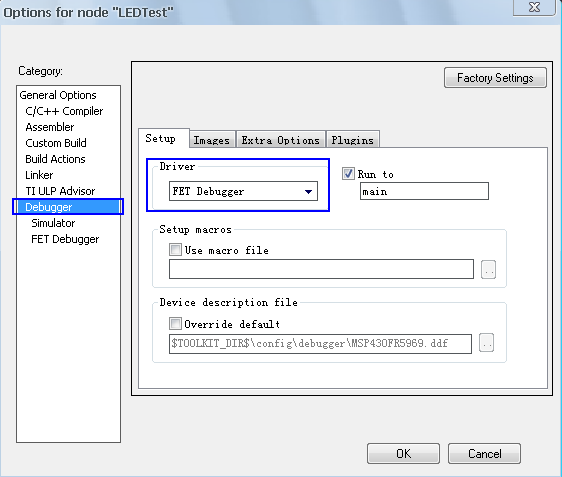Enable Override default checkbox
The height and width of the screenshot is (477, 562).
175,324
